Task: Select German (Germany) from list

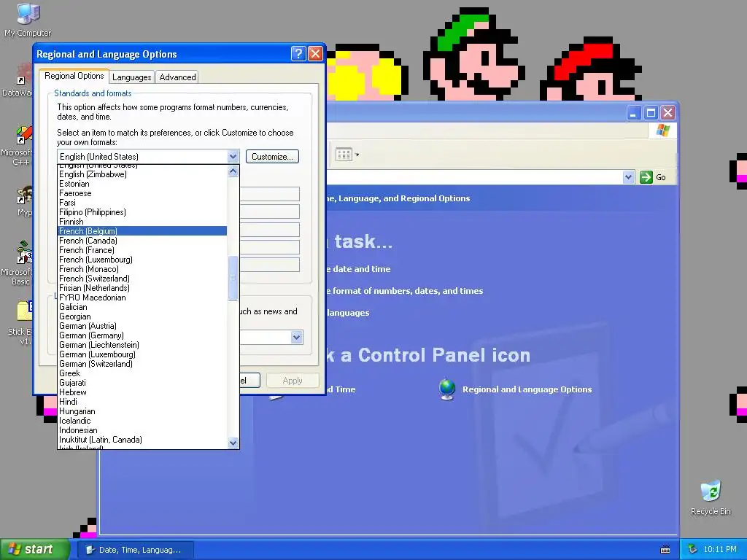Action: point(142,335)
